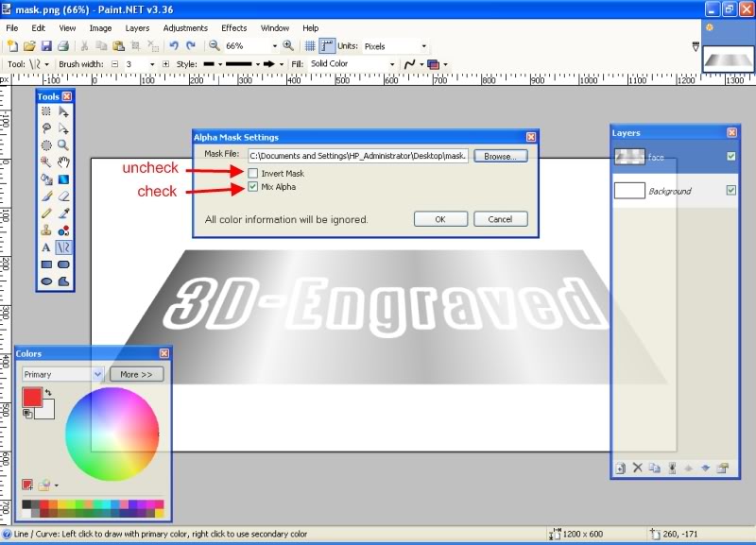This screenshot has width=756, height=545.
Task: Open the Effects menu
Action: (233, 28)
